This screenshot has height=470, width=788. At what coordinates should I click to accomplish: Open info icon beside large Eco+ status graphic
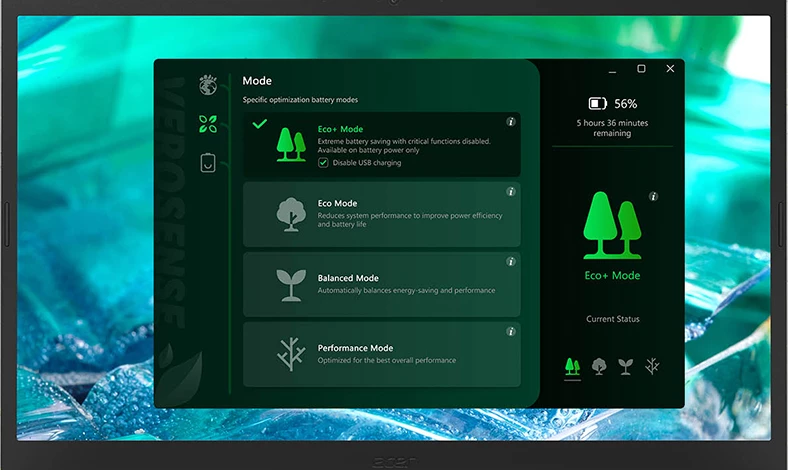click(x=653, y=197)
